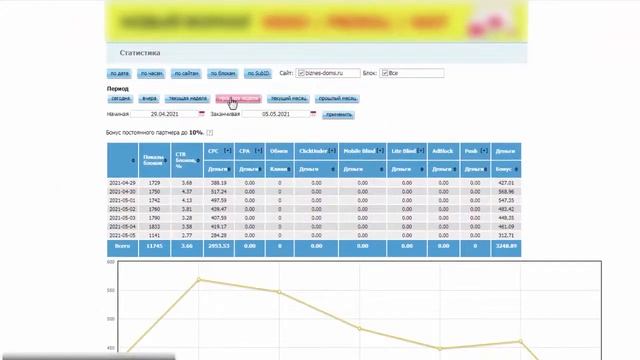Click the date cell 2021-05-04
Image resolution: width=640 pixels, height=360 pixels.
(x=122, y=227)
